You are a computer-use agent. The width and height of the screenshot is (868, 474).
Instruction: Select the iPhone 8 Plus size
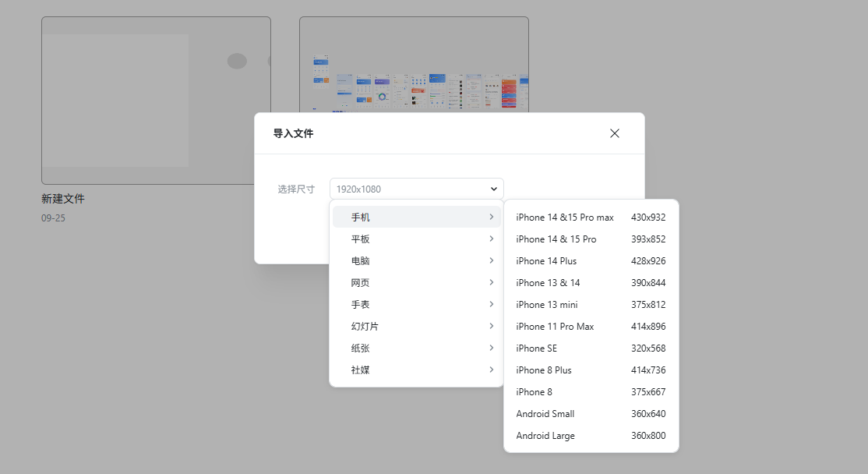pos(589,370)
